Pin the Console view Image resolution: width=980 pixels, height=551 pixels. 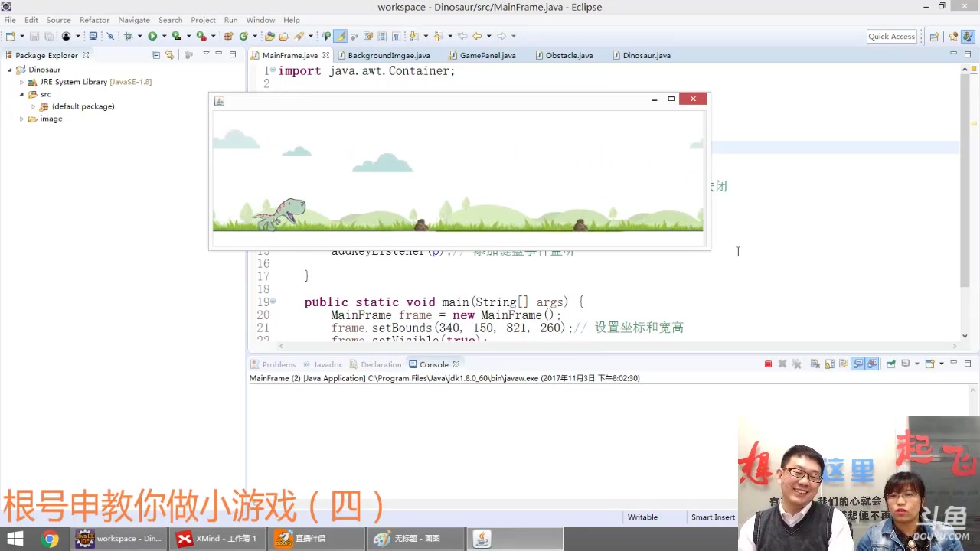(x=891, y=364)
